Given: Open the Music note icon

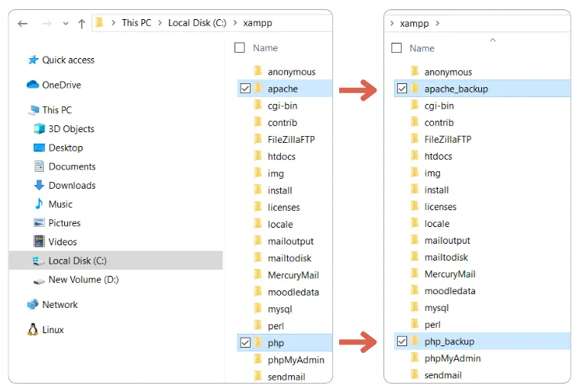Looking at the screenshot, I should click(39, 203).
